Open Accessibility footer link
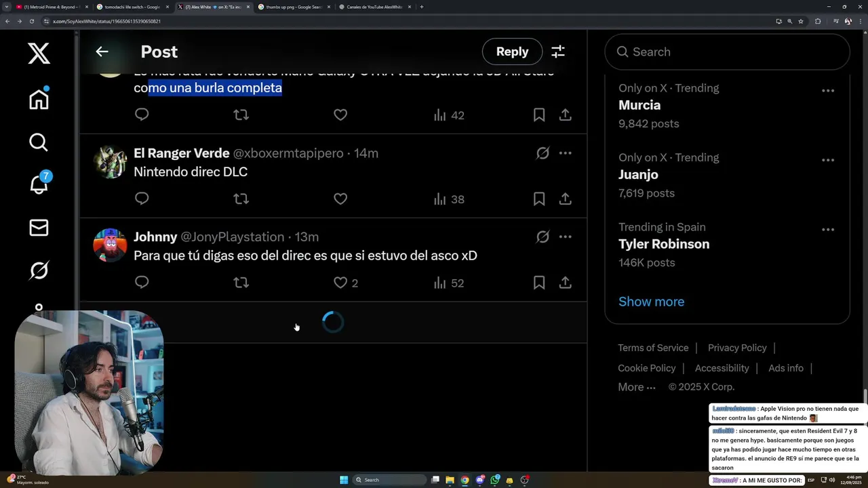868x488 pixels. [x=722, y=368]
